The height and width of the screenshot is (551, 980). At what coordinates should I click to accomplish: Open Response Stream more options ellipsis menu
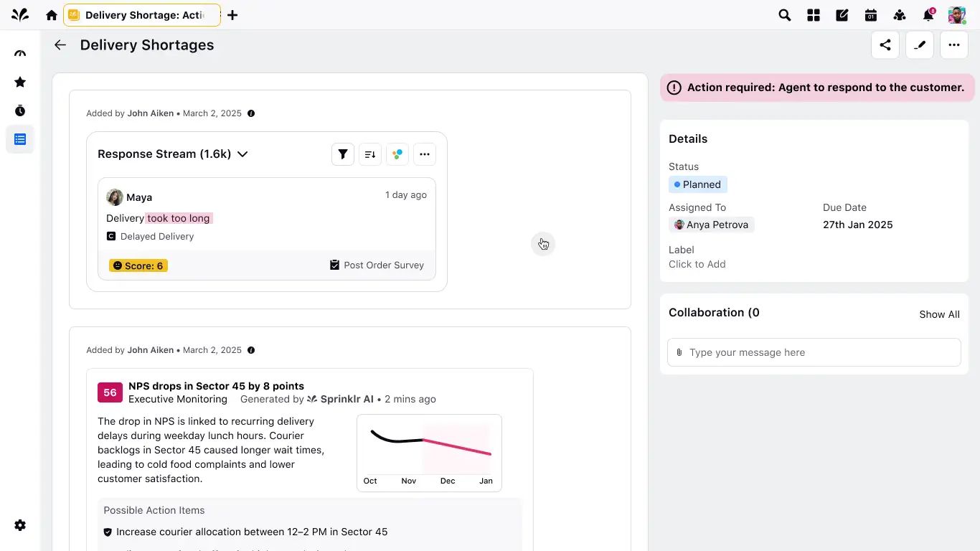pos(424,154)
